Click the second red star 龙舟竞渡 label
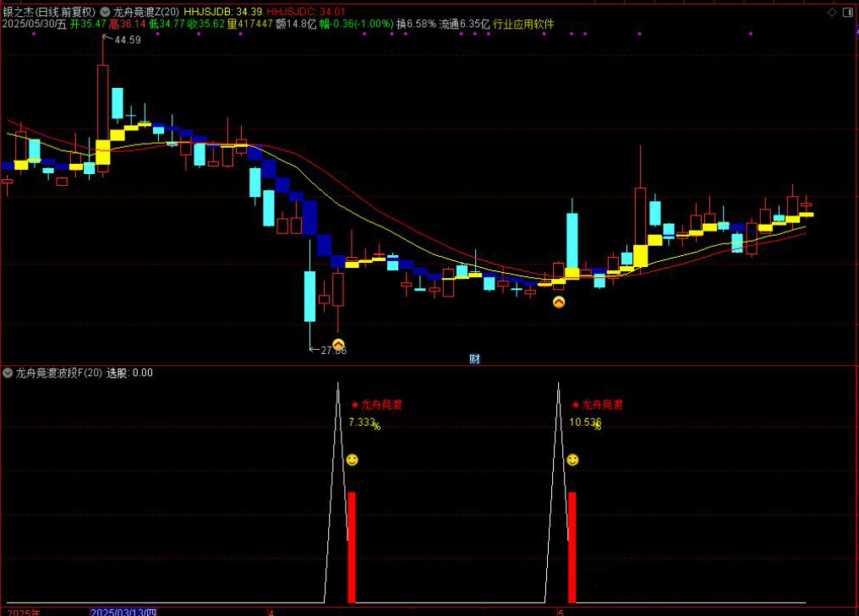This screenshot has width=859, height=616. coord(597,405)
